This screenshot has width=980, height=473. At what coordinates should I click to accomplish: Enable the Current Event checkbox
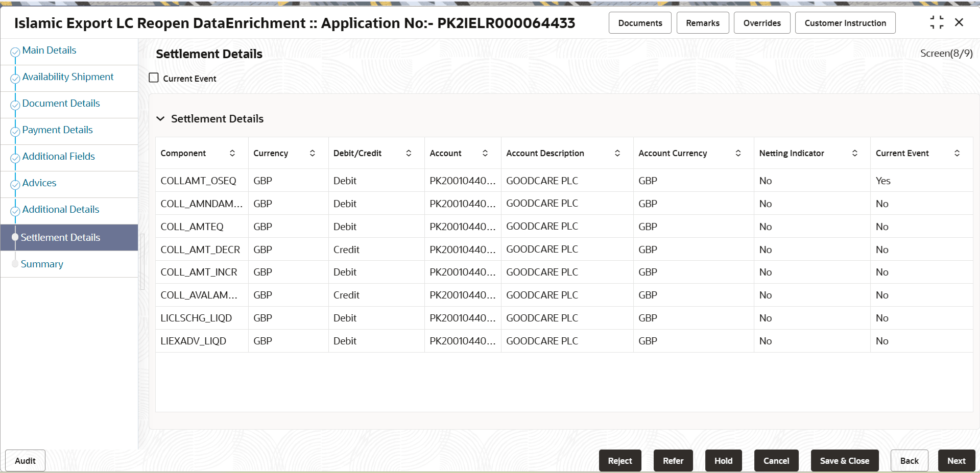(x=154, y=78)
